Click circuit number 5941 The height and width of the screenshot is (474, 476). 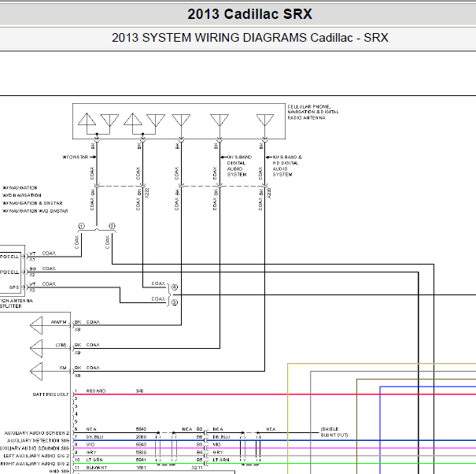click(141, 460)
